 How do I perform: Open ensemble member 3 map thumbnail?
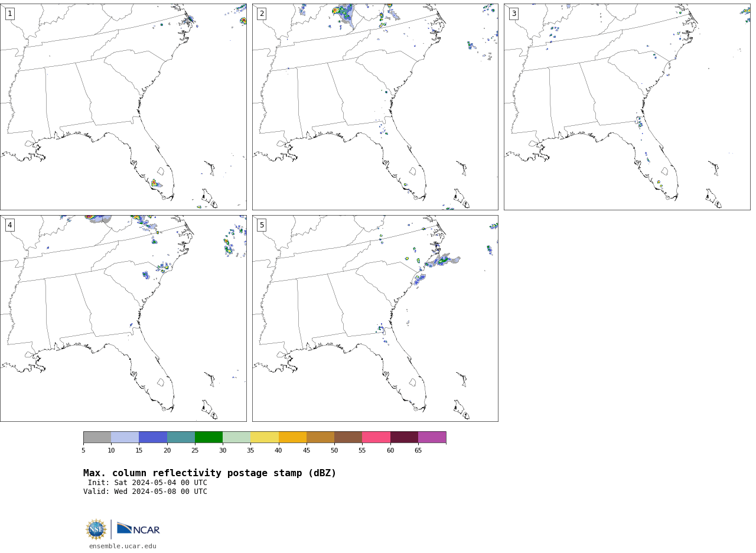tap(627, 107)
